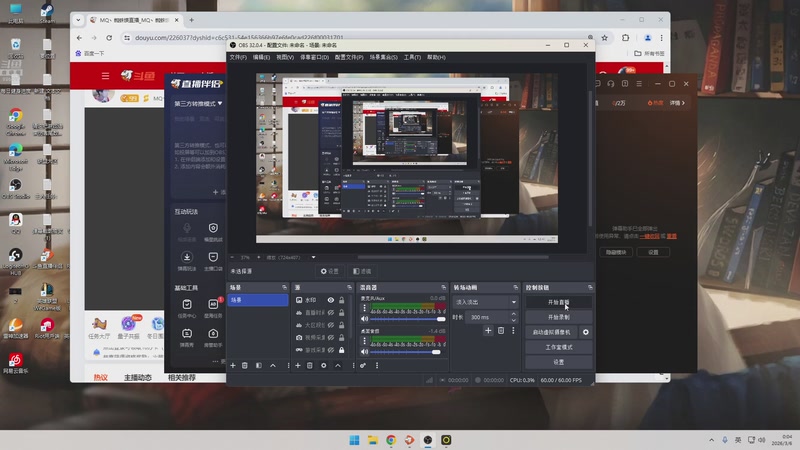Viewport: 800px width, 450px height.
Task: Open the mixer toolbar three-dot menu
Action: 377,365
